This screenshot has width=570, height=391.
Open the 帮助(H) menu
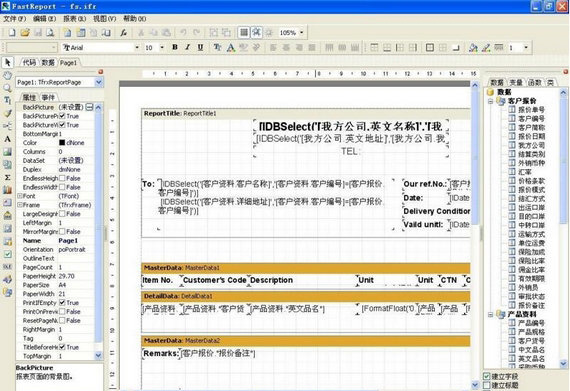[135, 19]
